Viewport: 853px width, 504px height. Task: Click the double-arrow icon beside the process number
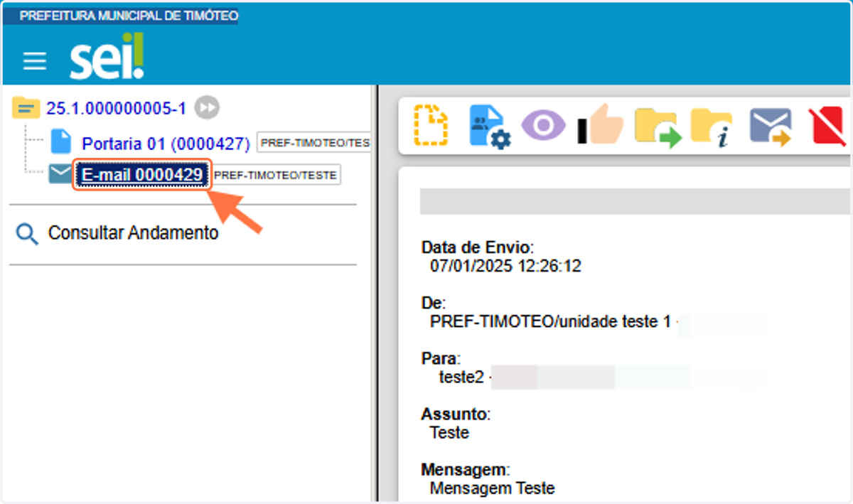207,107
